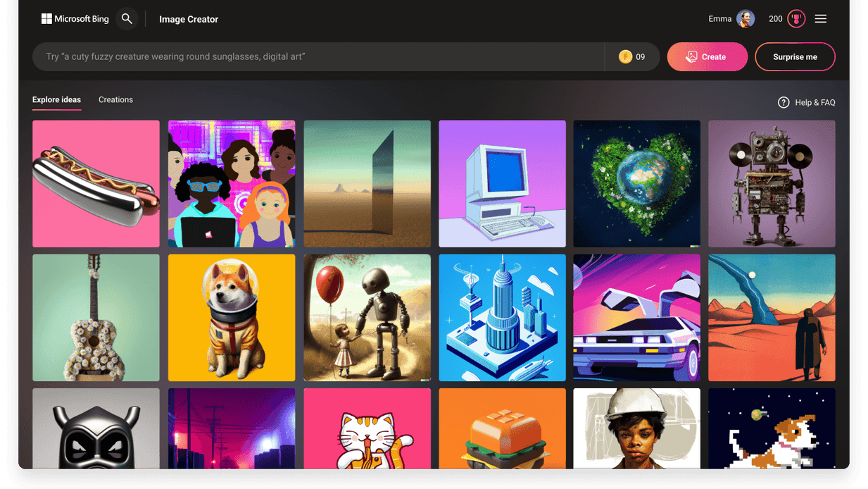Click the Image Creator title
Screen dimensions: 868x489
(188, 19)
